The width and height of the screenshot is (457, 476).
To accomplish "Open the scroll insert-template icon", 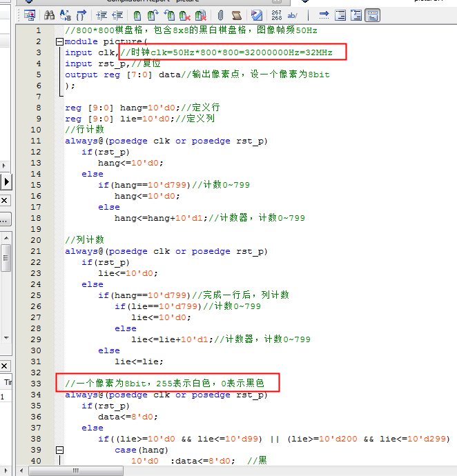I will [x=237, y=15].
